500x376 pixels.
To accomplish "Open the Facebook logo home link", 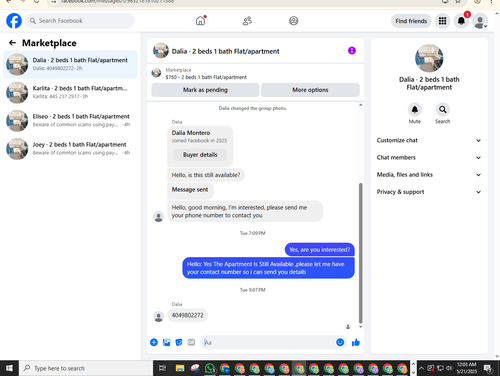I will (x=14, y=21).
